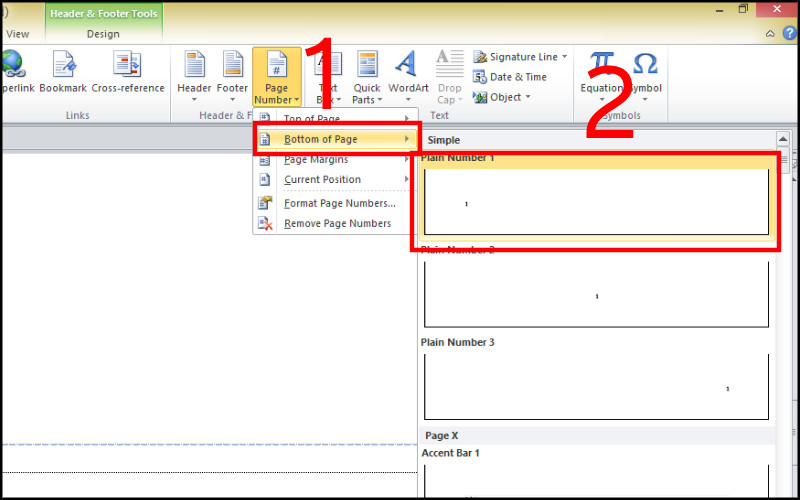Insert WordArt from the ribbon
This screenshot has height=500, width=800.
click(x=408, y=77)
